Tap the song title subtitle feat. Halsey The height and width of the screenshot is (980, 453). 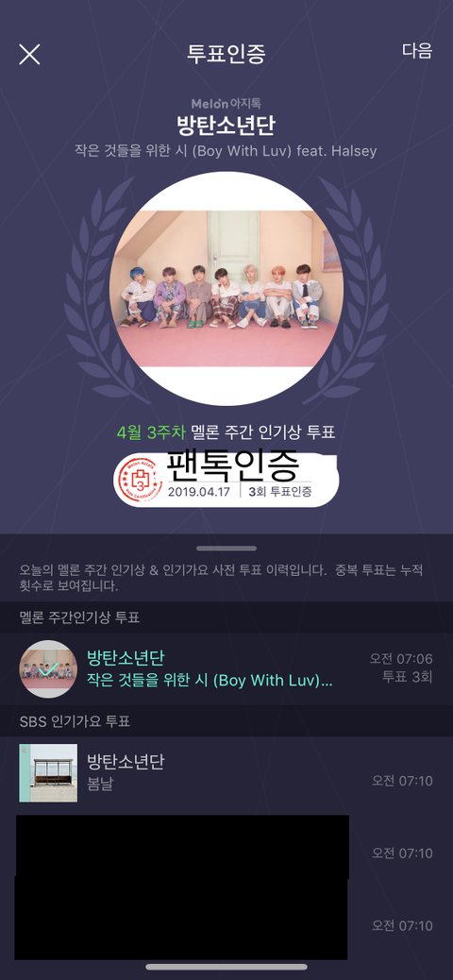[226, 151]
